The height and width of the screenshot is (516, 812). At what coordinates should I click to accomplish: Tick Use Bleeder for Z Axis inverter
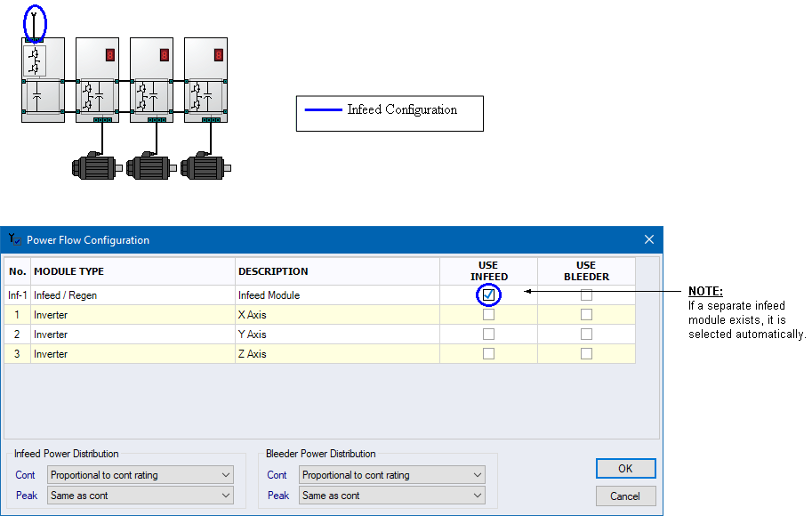point(586,354)
